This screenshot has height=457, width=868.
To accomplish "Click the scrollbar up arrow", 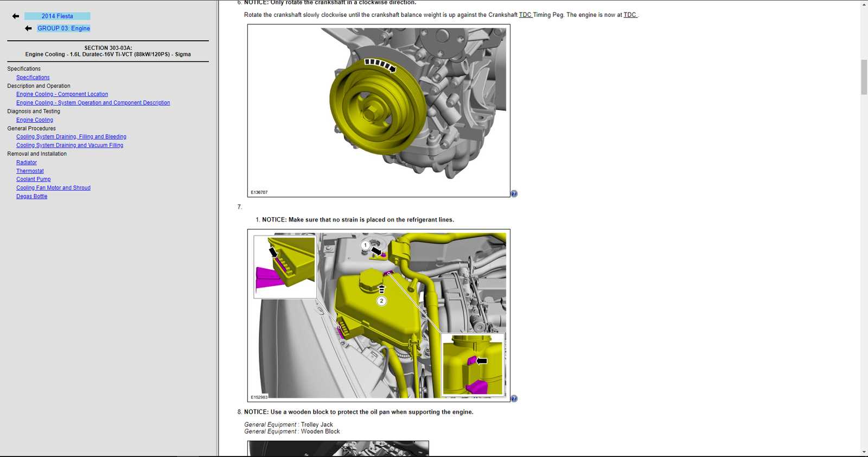I will point(864,4).
